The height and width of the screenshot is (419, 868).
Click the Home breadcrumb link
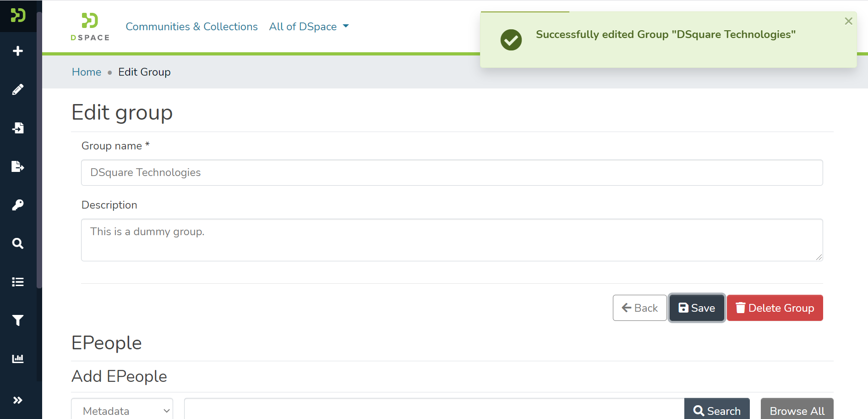(x=87, y=72)
